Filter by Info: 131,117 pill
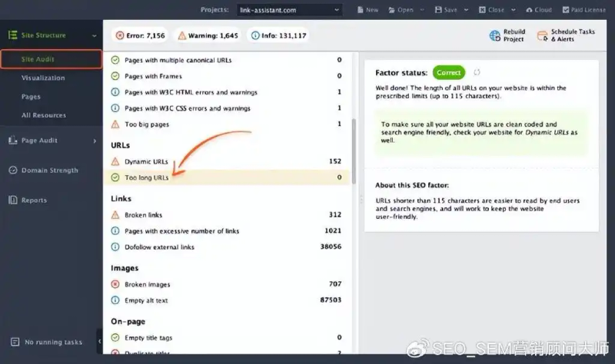This screenshot has height=364, width=615. (278, 35)
